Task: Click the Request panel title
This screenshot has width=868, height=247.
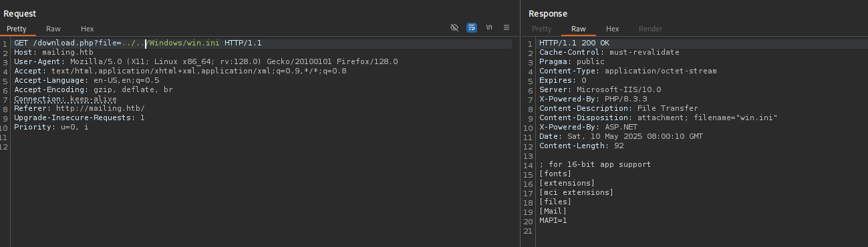Action: [20, 13]
